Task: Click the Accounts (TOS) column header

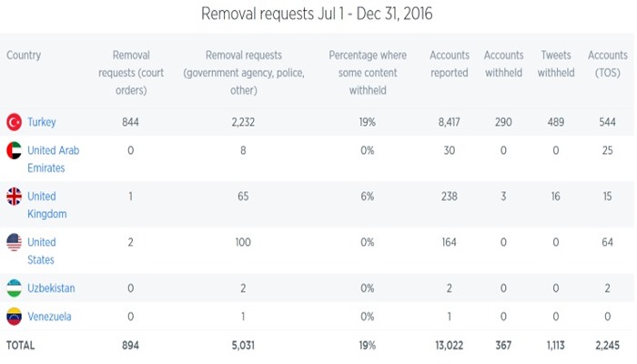Action: [607, 64]
